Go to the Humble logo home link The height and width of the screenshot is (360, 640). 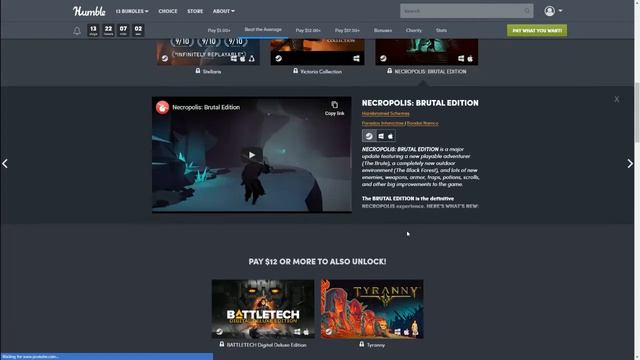89,11
